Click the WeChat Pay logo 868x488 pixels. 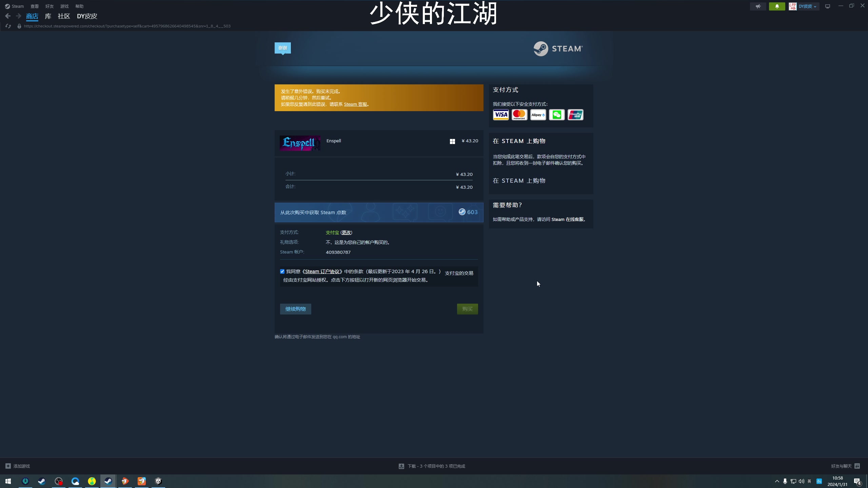(557, 115)
